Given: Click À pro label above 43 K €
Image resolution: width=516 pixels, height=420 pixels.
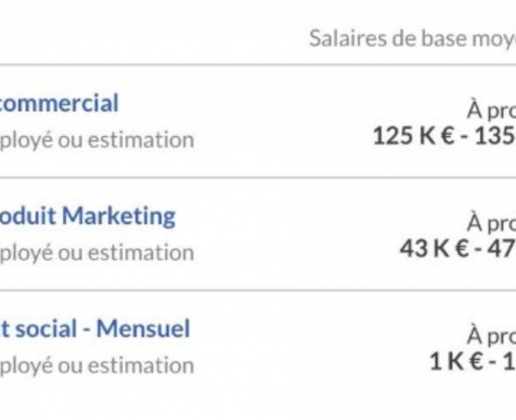Looking at the screenshot, I should 491,223.
